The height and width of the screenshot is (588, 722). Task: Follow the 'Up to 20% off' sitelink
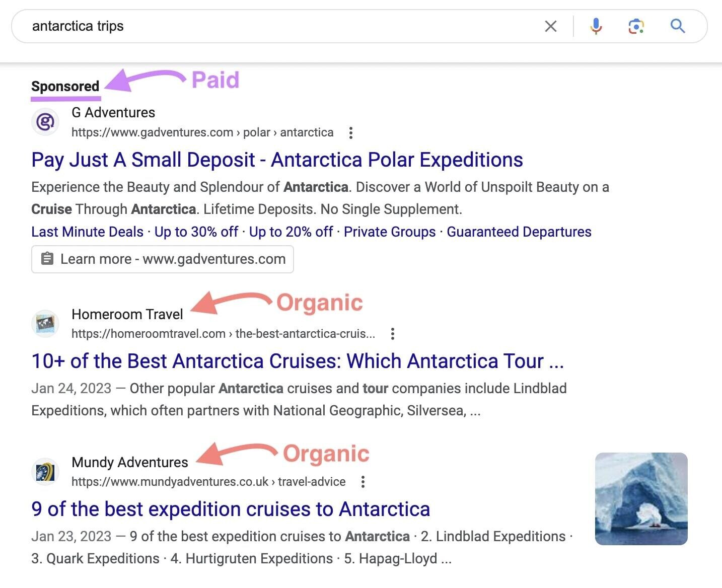pyautogui.click(x=291, y=232)
